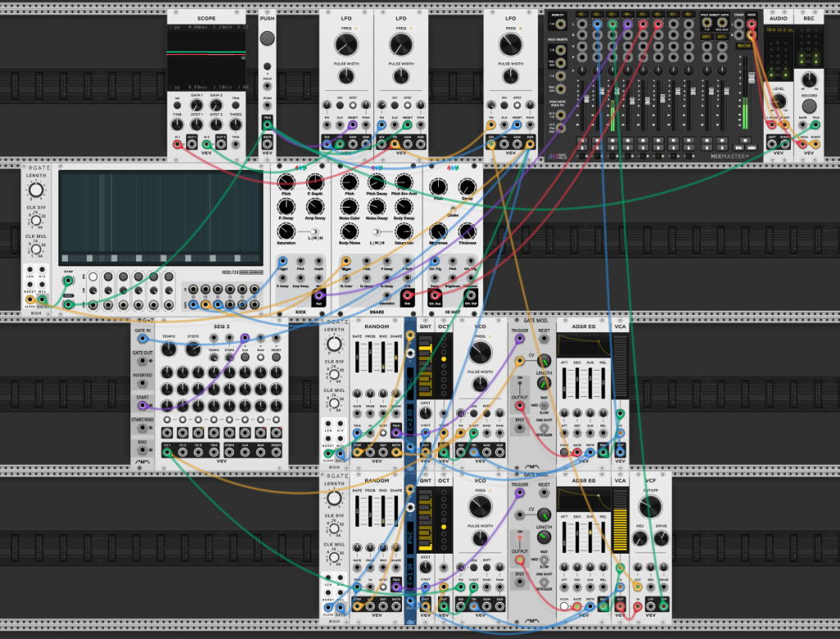
Task: Toggle the MON (mono) button on MixMaster master
Action: point(751,148)
